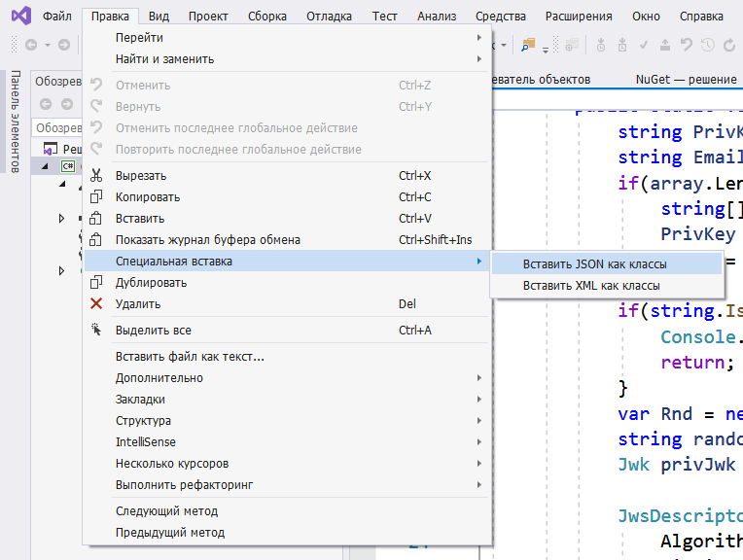This screenshot has height=560, width=743.
Task: Click the clipboard history icon
Action: click(95, 240)
